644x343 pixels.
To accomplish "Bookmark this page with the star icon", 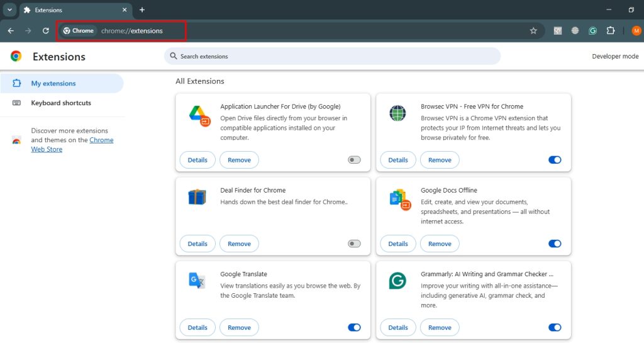I will [x=533, y=31].
